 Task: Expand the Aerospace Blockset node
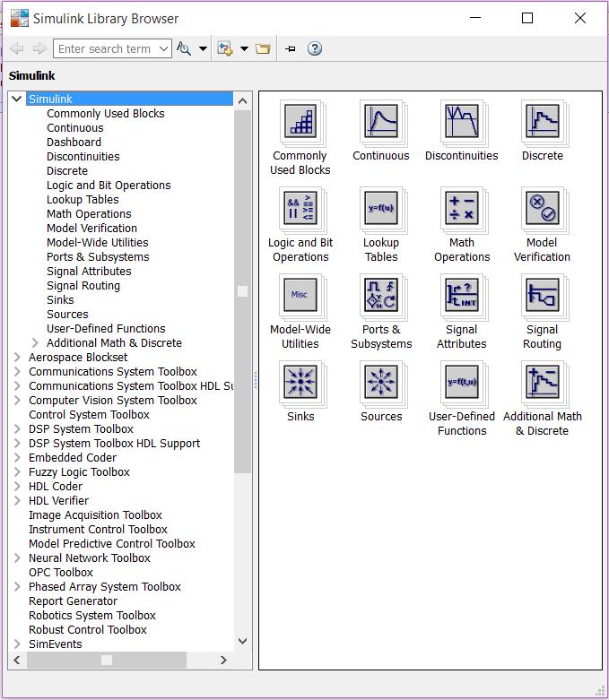point(17,357)
